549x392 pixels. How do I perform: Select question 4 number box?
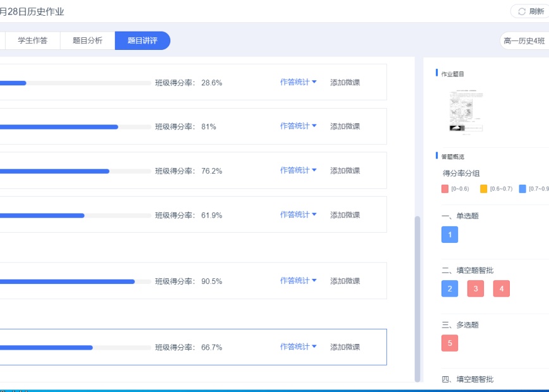[502, 289]
